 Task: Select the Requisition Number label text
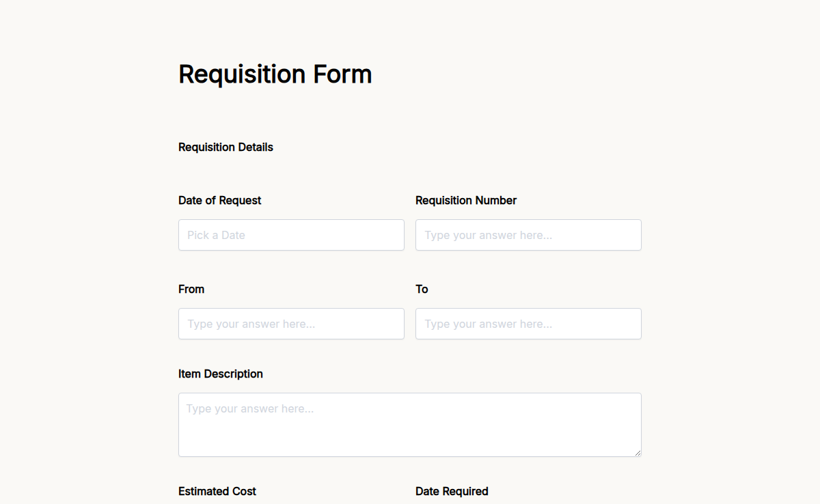click(465, 200)
